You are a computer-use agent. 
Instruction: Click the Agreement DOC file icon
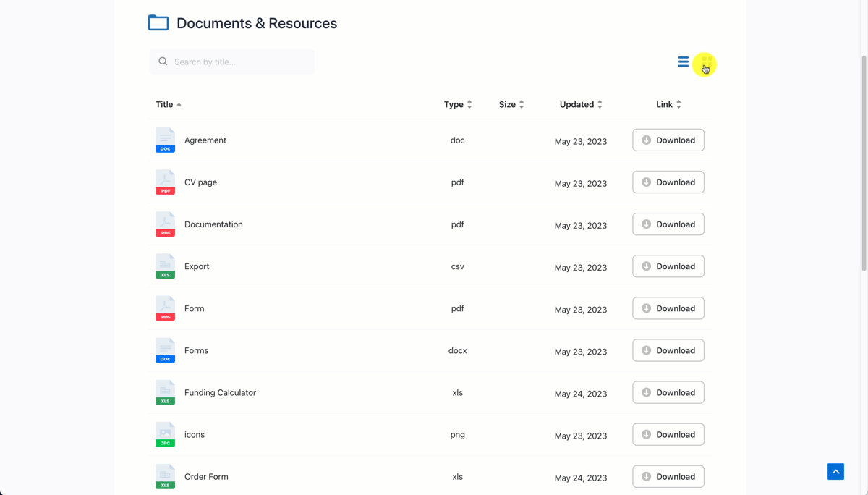pos(165,140)
